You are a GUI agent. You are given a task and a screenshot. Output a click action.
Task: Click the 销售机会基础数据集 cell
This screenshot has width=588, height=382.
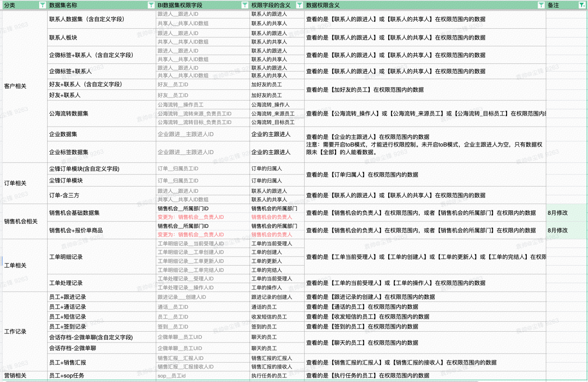(102, 213)
